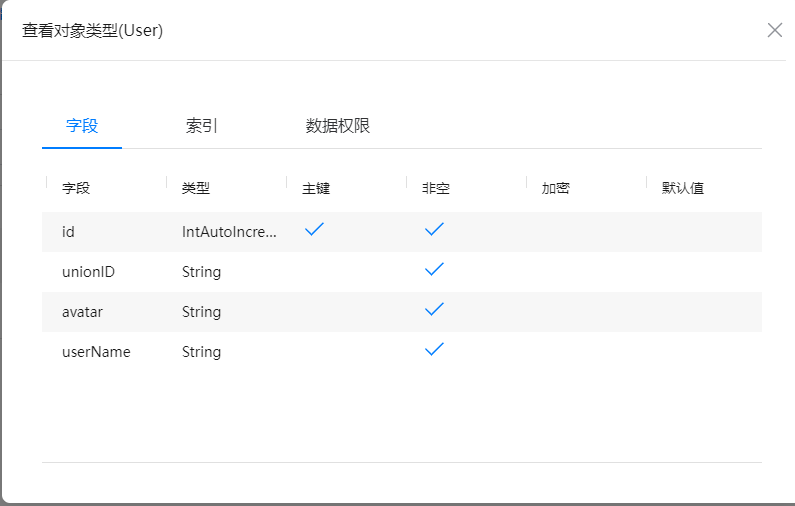Switch to the 索引 tab
Viewport: 795px width, 506px height.
pos(201,126)
